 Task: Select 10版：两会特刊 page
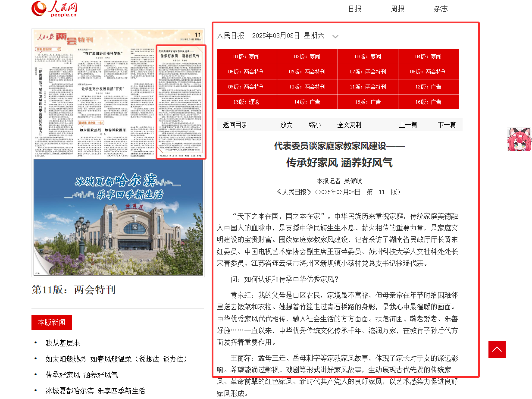click(307, 87)
